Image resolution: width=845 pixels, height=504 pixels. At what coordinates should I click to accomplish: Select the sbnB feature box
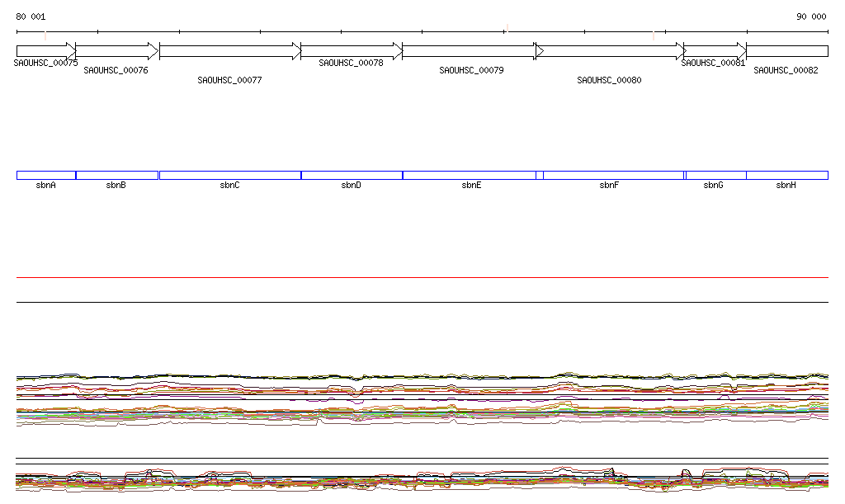(x=116, y=175)
